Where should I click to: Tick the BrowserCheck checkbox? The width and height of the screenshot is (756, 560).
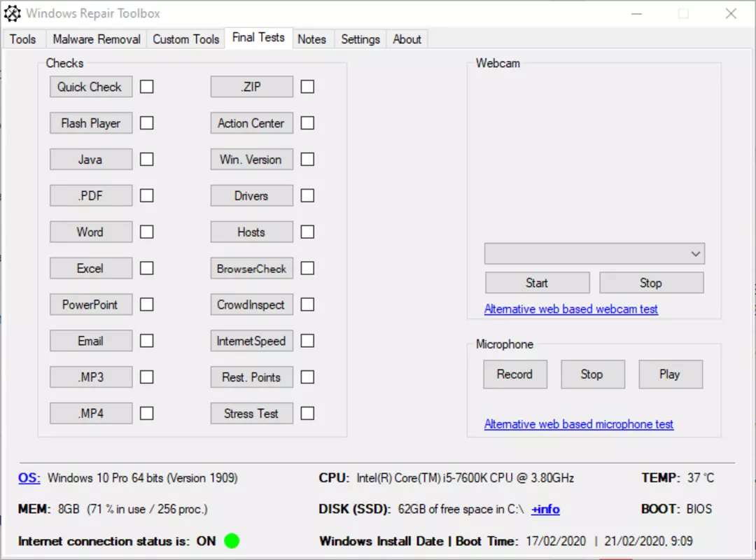(x=307, y=268)
